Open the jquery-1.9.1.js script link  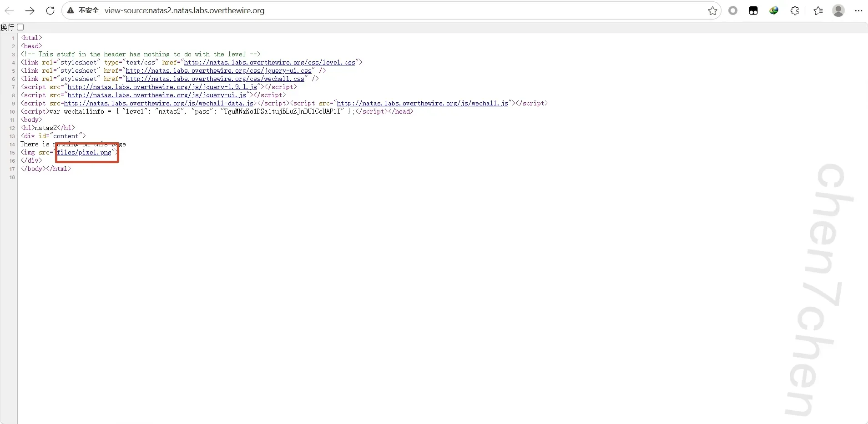click(x=162, y=87)
